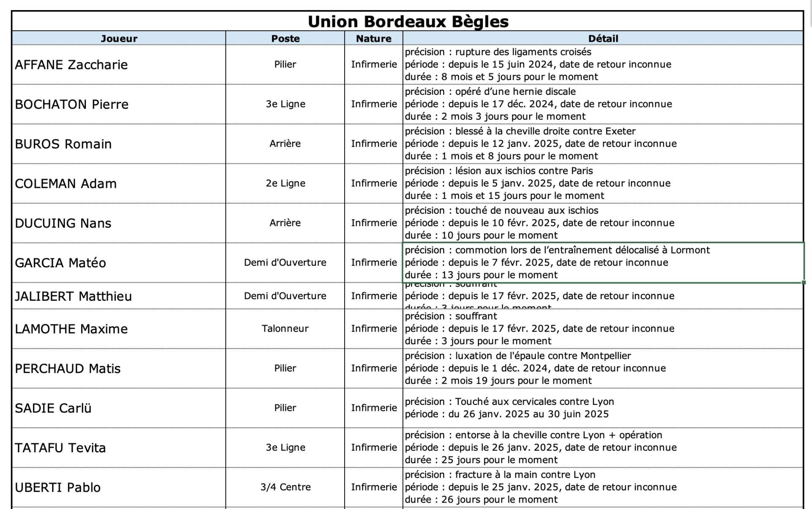Select the AFFANE Zaccharie cell

point(119,64)
